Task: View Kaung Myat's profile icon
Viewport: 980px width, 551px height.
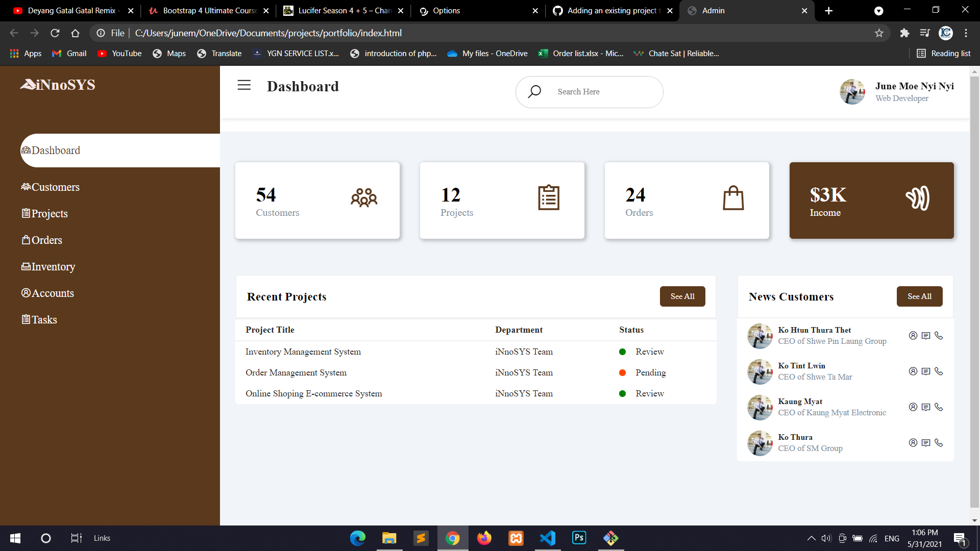Action: pyautogui.click(x=913, y=407)
